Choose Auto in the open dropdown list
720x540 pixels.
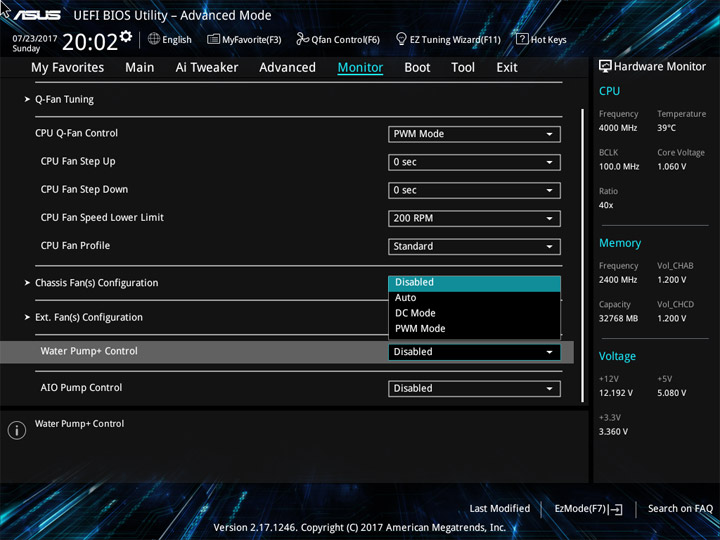[x=474, y=298]
